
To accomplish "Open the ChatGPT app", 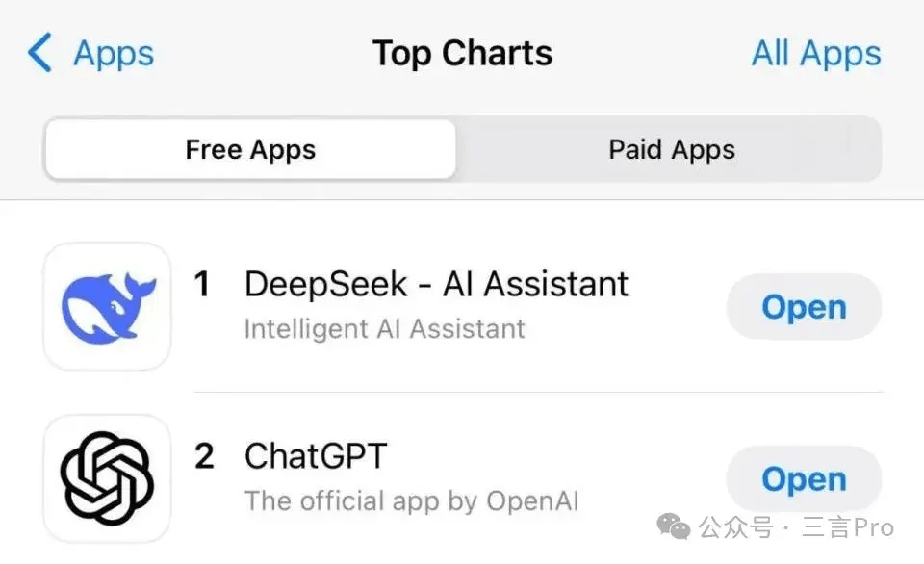I will (x=804, y=478).
